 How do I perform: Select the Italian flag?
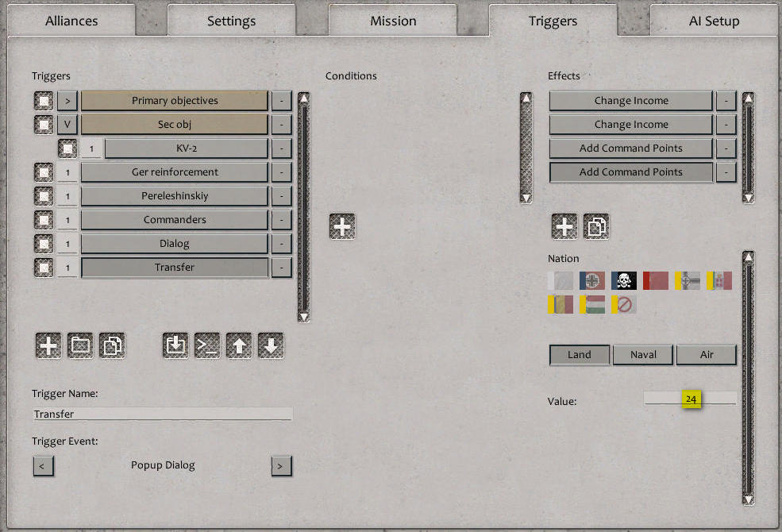719,281
